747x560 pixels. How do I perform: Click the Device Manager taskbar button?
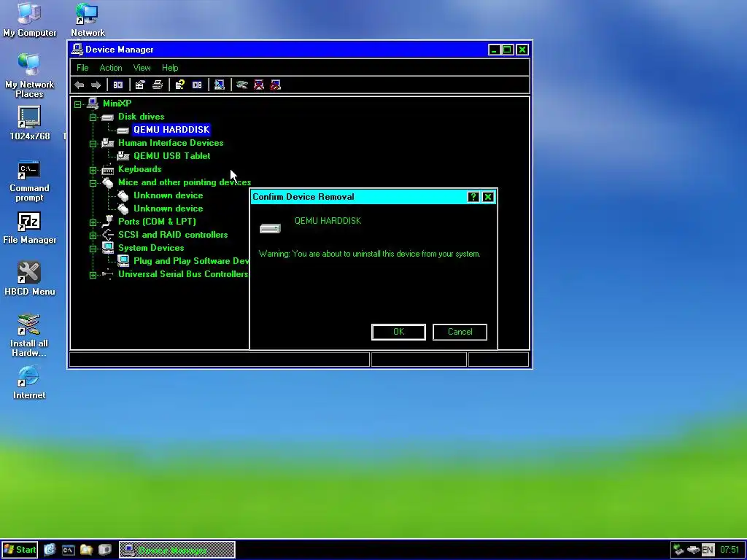coord(177,550)
